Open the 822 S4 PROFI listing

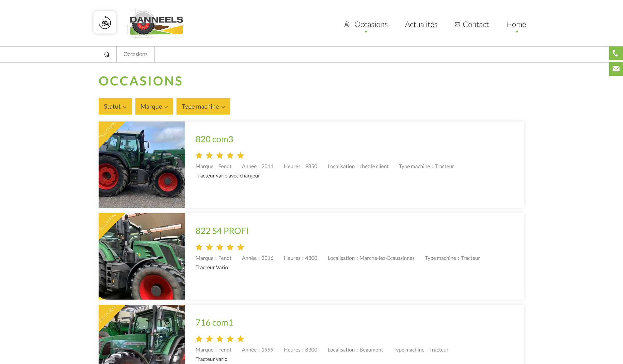coord(222,231)
